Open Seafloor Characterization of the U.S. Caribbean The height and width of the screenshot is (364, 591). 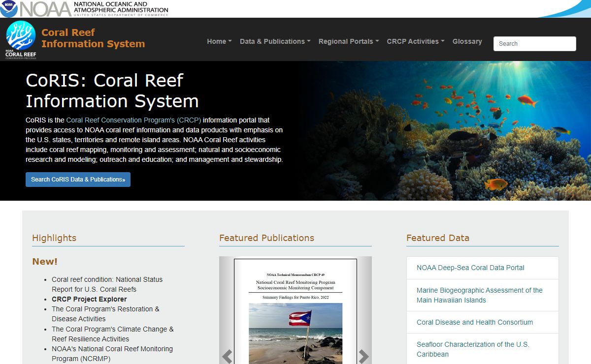473,349
